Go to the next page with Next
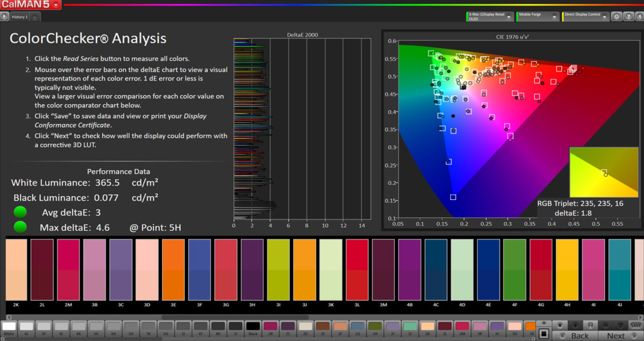This screenshot has height=341, width=644. coord(621,336)
